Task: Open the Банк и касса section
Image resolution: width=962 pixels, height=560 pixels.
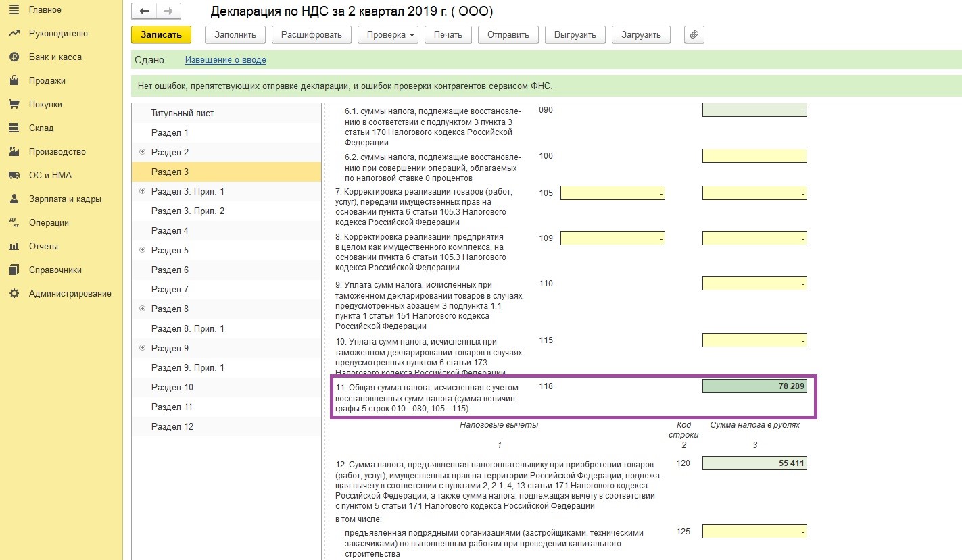Action: [x=55, y=57]
